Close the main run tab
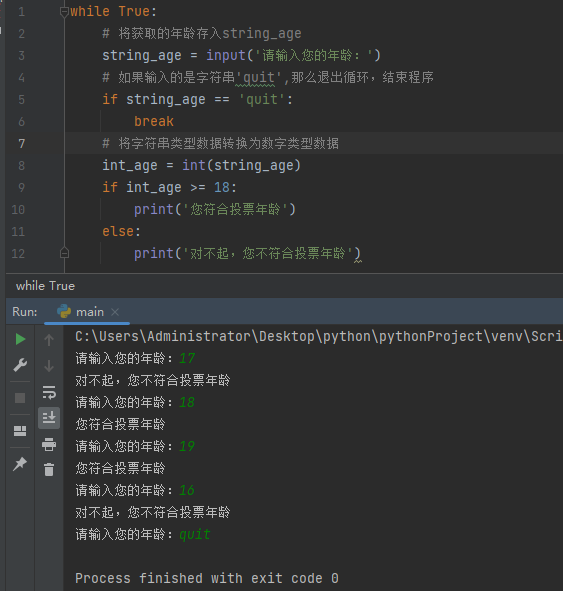 click(115, 312)
